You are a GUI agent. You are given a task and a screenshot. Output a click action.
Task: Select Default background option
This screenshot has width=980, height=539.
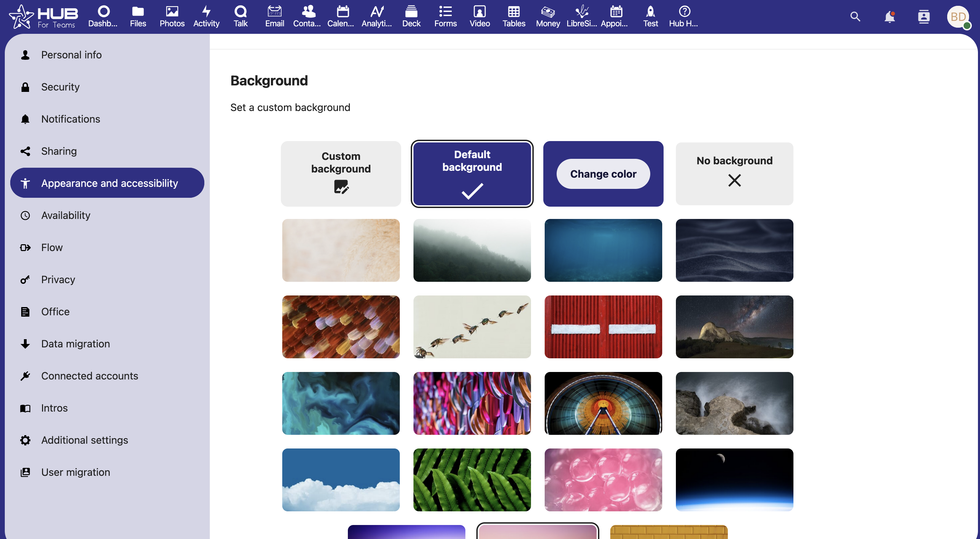(x=472, y=174)
